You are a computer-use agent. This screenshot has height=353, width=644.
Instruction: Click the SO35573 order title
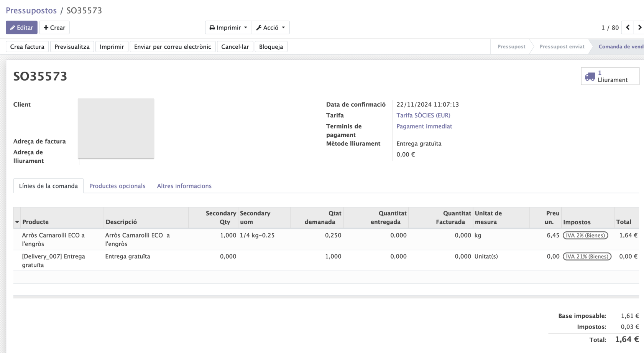tap(40, 76)
